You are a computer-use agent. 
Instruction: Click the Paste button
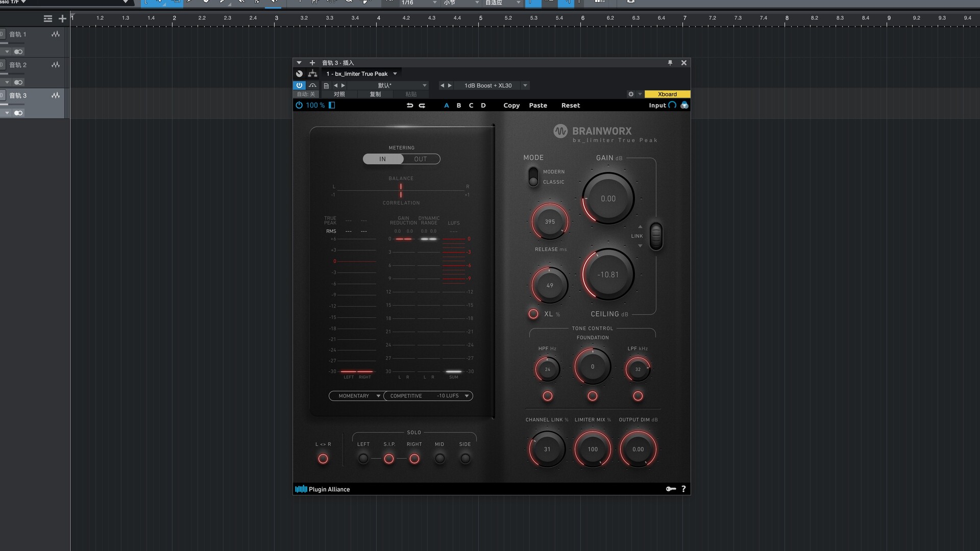pyautogui.click(x=538, y=106)
